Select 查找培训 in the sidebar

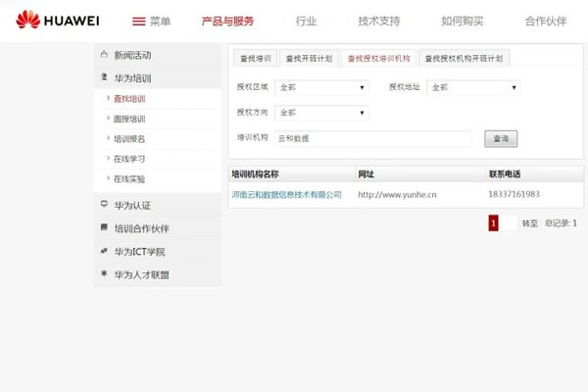click(x=129, y=99)
